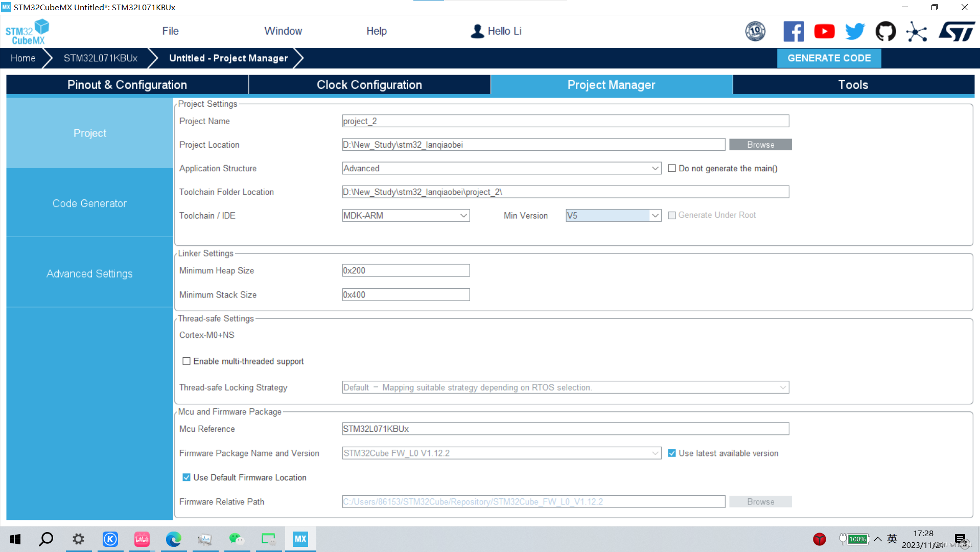This screenshot has width=980, height=552.
Task: Click the ST logo icon
Action: (x=957, y=31)
